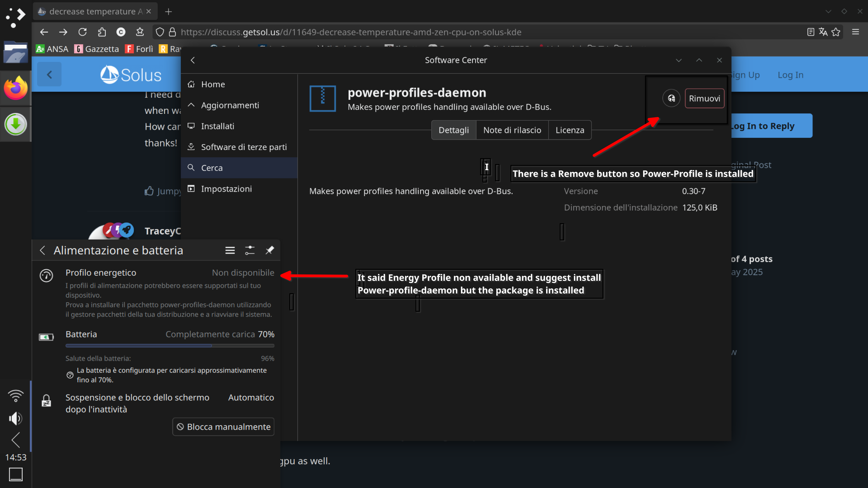Open Firefox from the left dock
868x488 pixels.
coord(16,88)
